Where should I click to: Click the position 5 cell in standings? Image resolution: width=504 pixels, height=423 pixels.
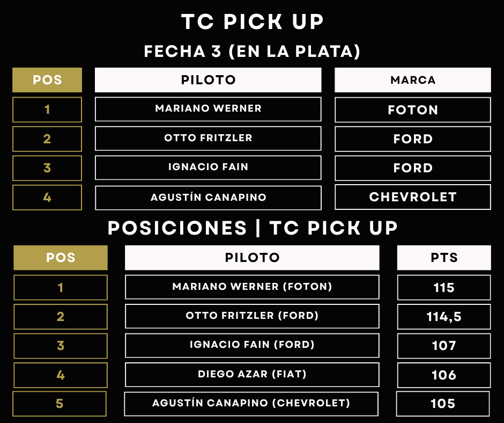(x=60, y=404)
